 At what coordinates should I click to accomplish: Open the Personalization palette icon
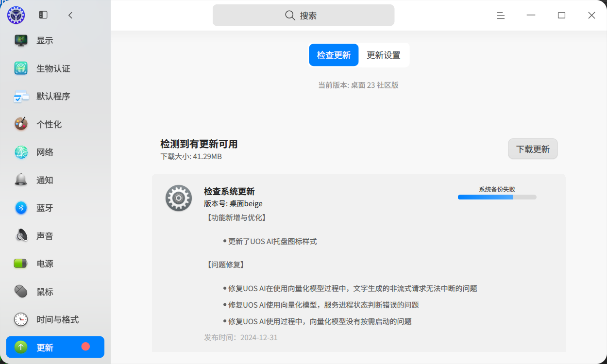point(21,124)
